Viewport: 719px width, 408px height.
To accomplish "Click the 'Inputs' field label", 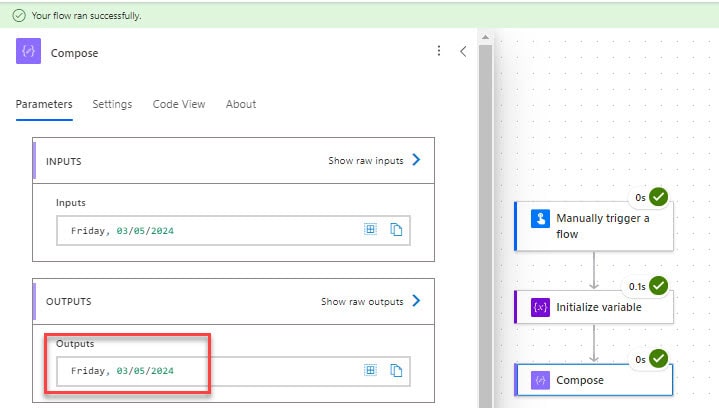I will click(x=71, y=203).
